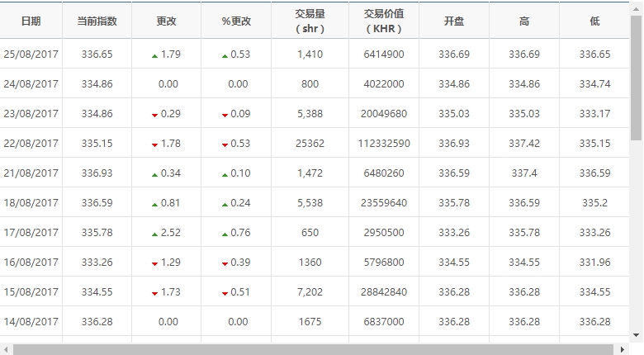Click the 日期 column header
Image resolution: width=644 pixels, height=355 pixels.
point(31,21)
